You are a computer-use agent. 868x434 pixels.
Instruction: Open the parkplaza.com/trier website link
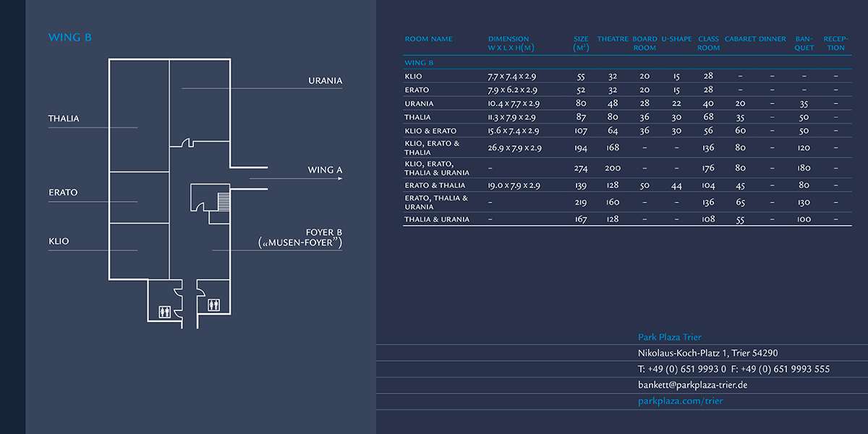680,401
